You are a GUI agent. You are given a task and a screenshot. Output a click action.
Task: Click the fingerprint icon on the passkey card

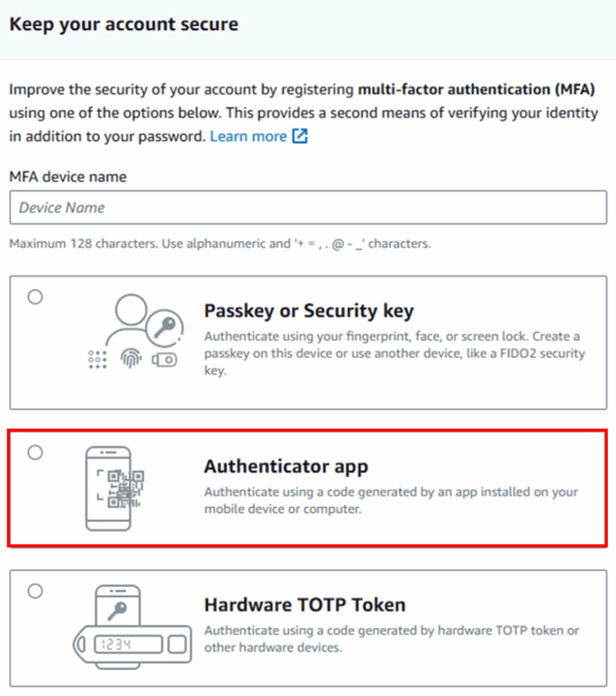pyautogui.click(x=131, y=359)
